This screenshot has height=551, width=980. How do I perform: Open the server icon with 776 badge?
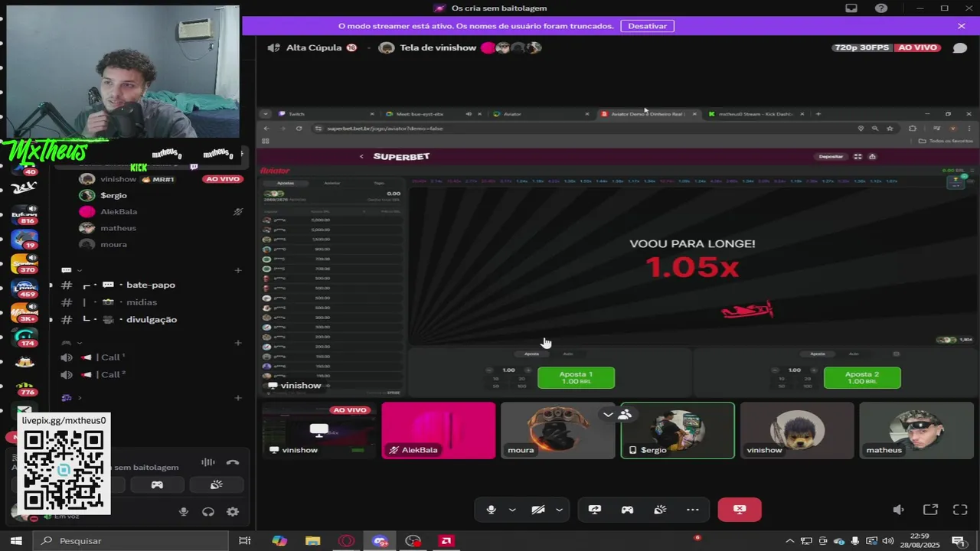coord(24,386)
